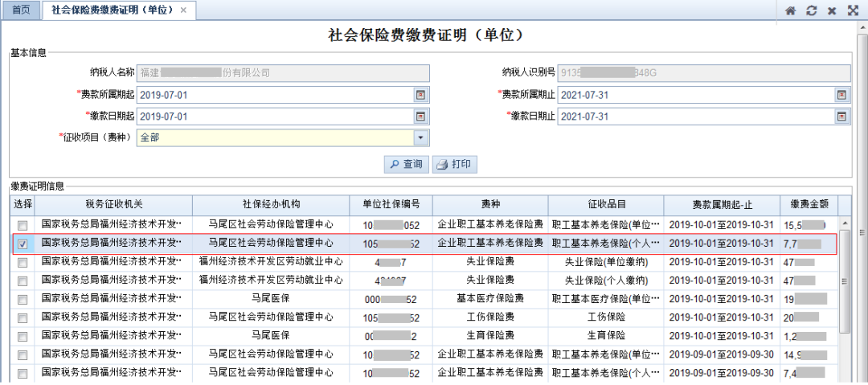The width and height of the screenshot is (868, 385).
Task: Click the table scrollbar up arrow
Action: (844, 223)
